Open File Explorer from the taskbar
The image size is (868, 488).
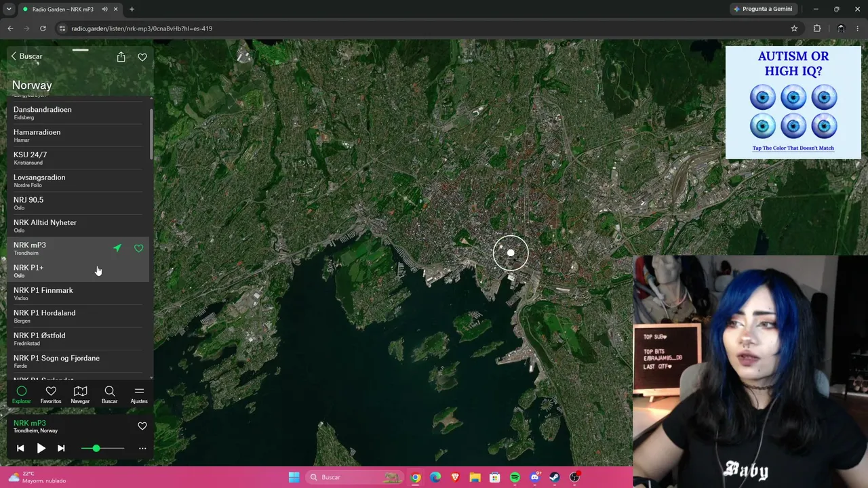[475, 477]
